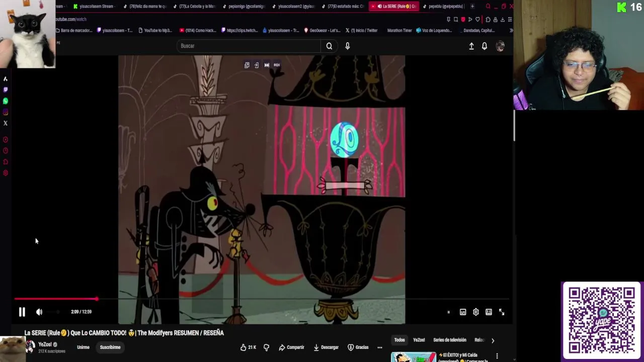This screenshot has width=644, height=362.
Task: Open options for El ÉXITO recommended video
Action: tap(497, 356)
